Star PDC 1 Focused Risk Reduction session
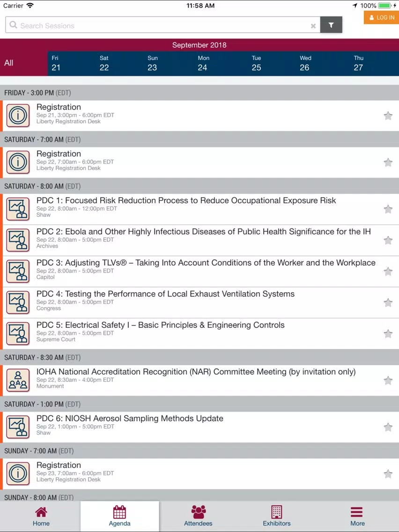Viewport: 399px width, 532px height. [x=388, y=209]
